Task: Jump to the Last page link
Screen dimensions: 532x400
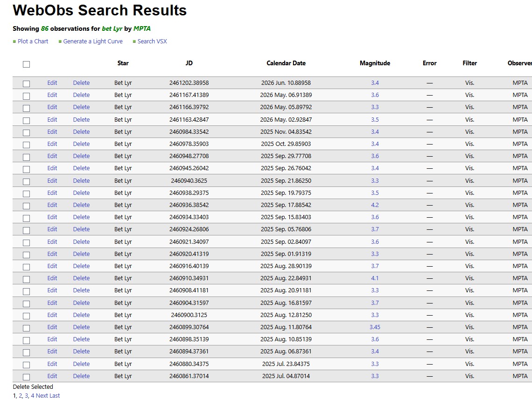Action: 55,396
